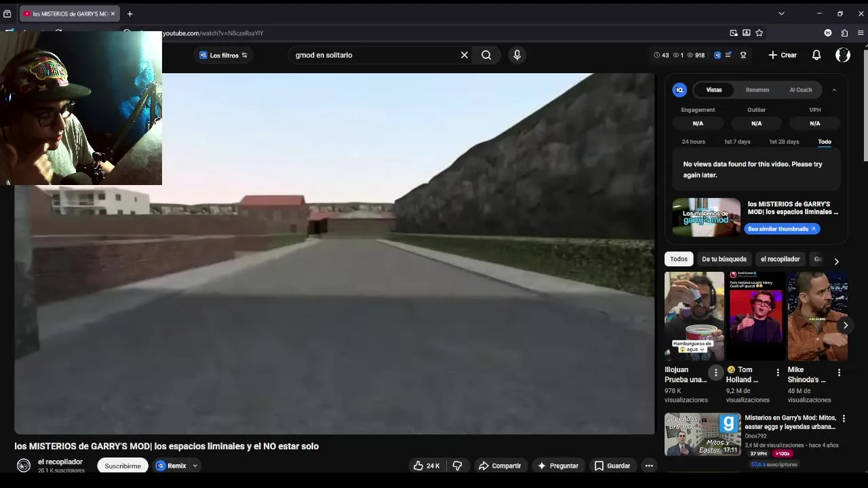Open the vidIQ list icon with blue dot
Screen dimensions: 868x488
(x=728, y=55)
